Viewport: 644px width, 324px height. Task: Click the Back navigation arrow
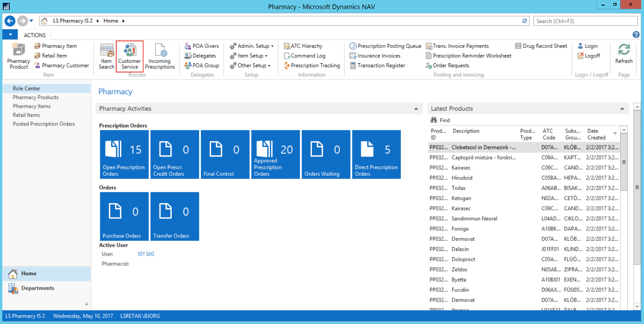10,21
